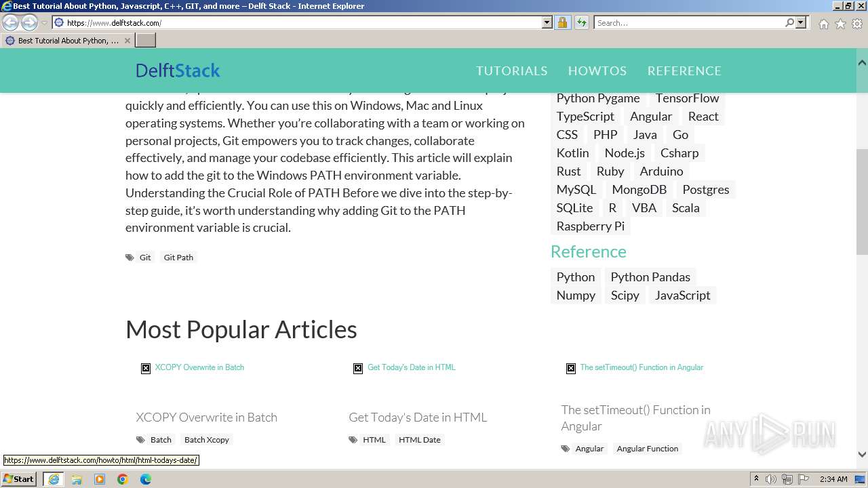
Task: Open the Numpy reference tag
Action: [x=576, y=296]
